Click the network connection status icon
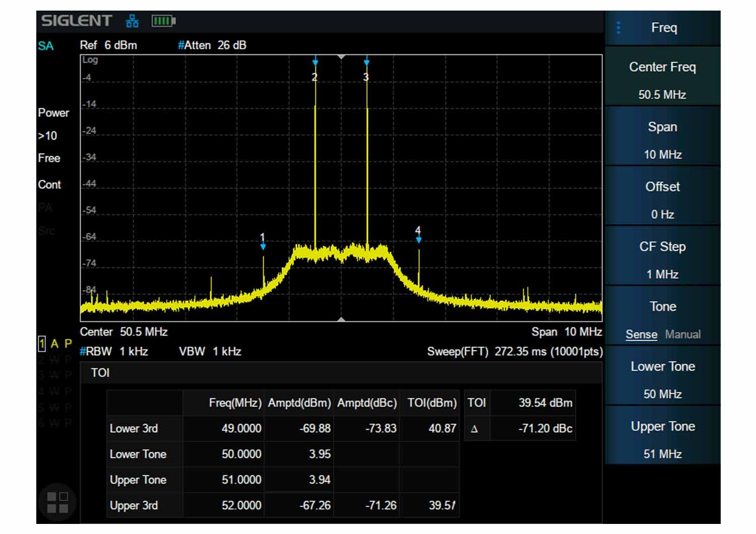Viewport: 756px width, 534px height. click(132, 21)
